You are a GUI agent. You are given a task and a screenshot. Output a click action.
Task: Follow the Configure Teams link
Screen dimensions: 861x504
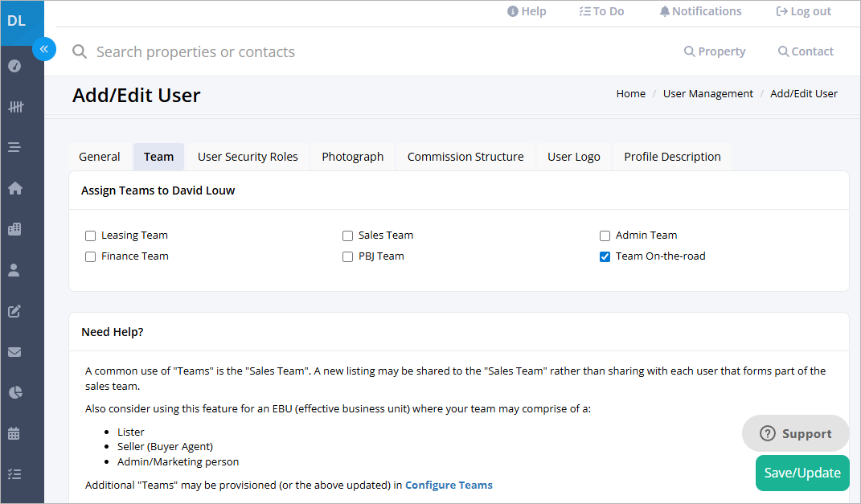coord(449,486)
